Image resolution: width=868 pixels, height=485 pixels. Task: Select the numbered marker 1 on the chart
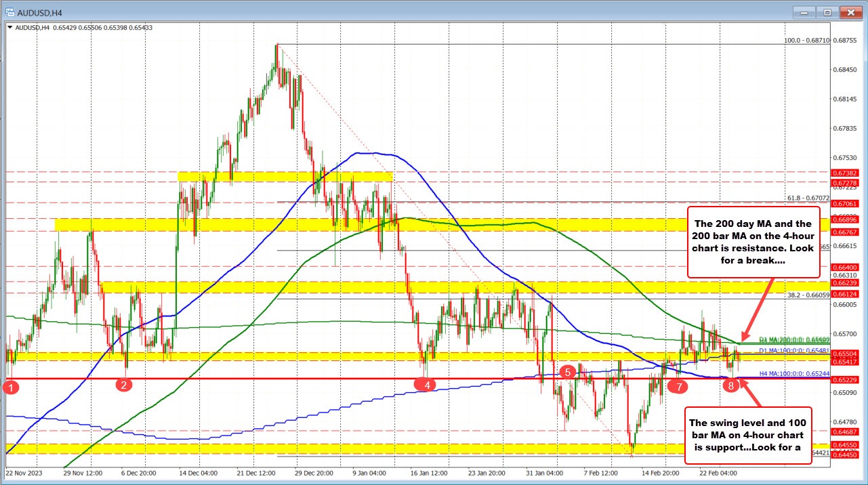pyautogui.click(x=9, y=387)
